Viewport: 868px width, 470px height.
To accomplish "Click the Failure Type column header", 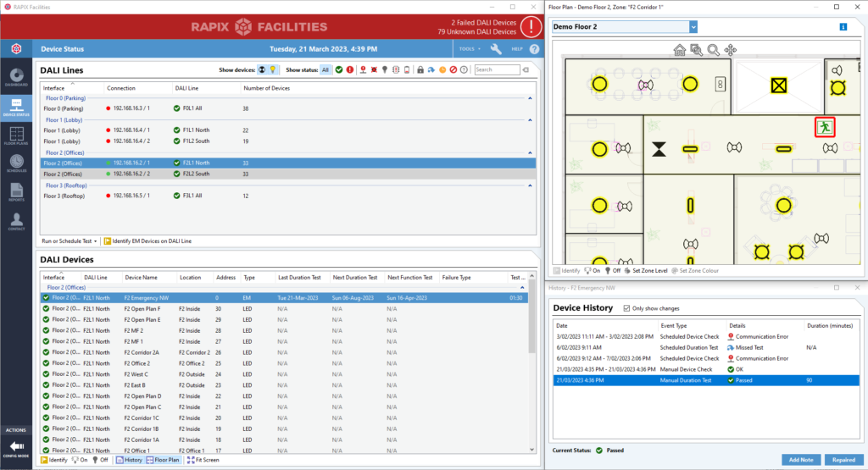I will pyautogui.click(x=456, y=278).
